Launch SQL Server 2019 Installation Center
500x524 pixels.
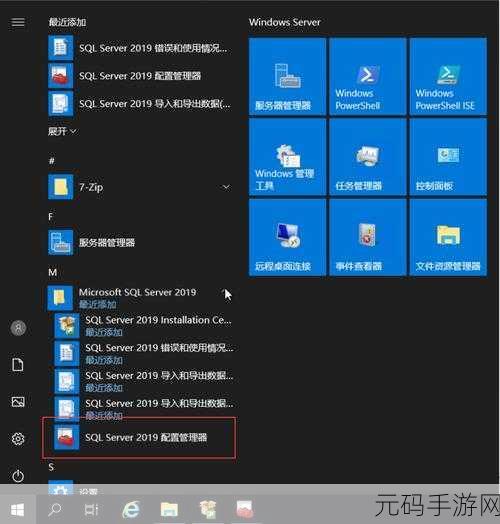(144, 325)
